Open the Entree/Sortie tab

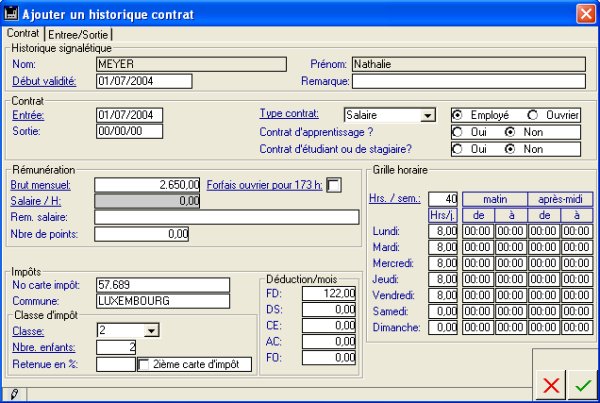78,35
